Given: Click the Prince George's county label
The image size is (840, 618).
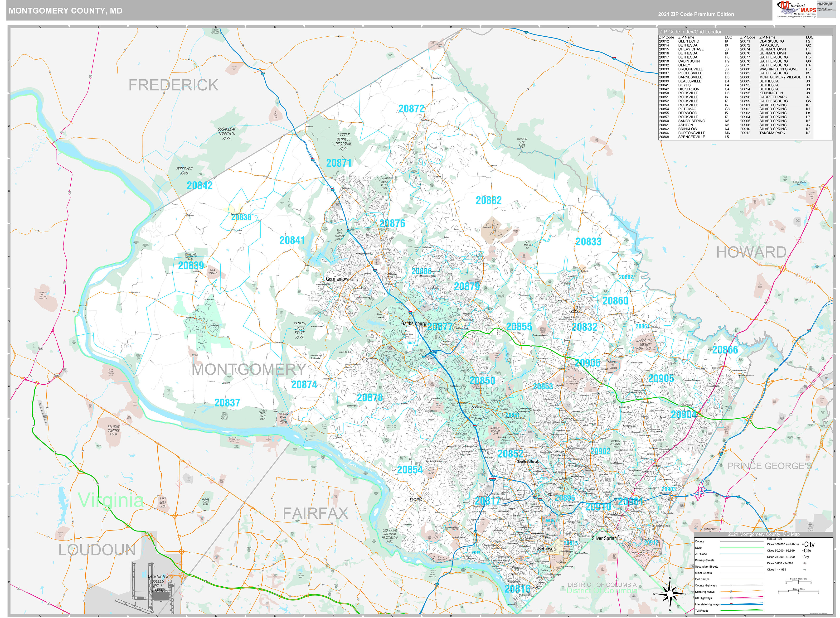Looking at the screenshot, I should [x=770, y=466].
